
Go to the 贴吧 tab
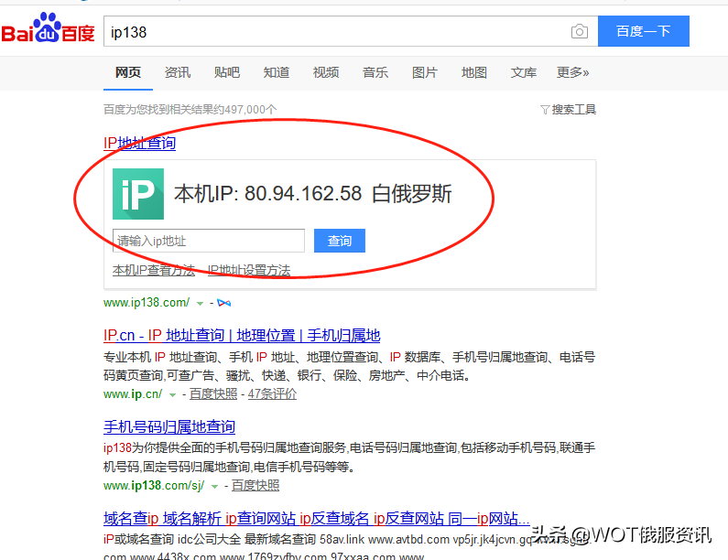(227, 72)
